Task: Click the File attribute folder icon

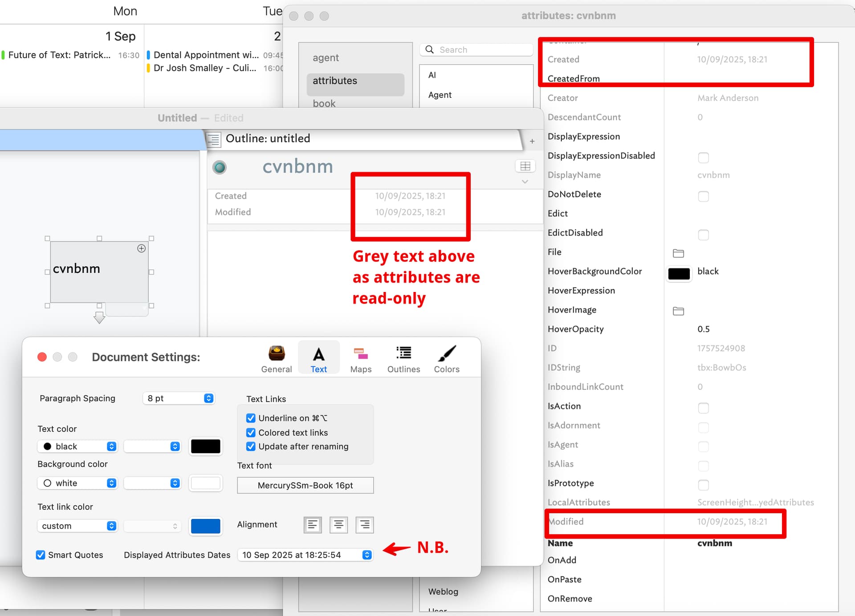Action: pyautogui.click(x=678, y=253)
